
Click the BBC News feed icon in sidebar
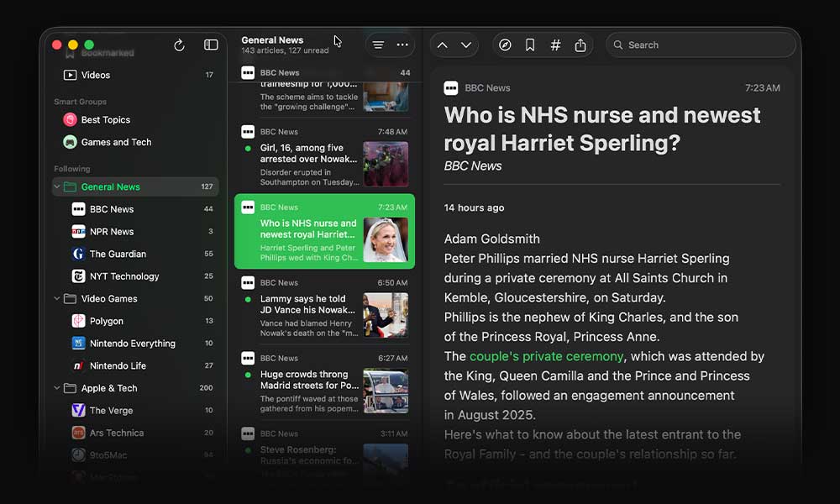point(78,209)
